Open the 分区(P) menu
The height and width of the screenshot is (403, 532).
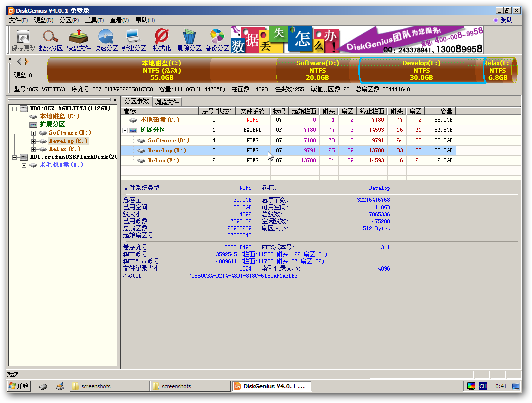(69, 20)
